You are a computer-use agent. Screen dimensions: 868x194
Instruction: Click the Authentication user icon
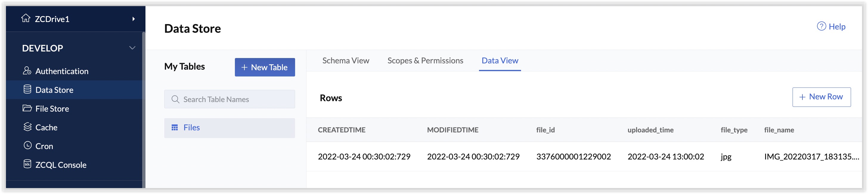(x=27, y=71)
